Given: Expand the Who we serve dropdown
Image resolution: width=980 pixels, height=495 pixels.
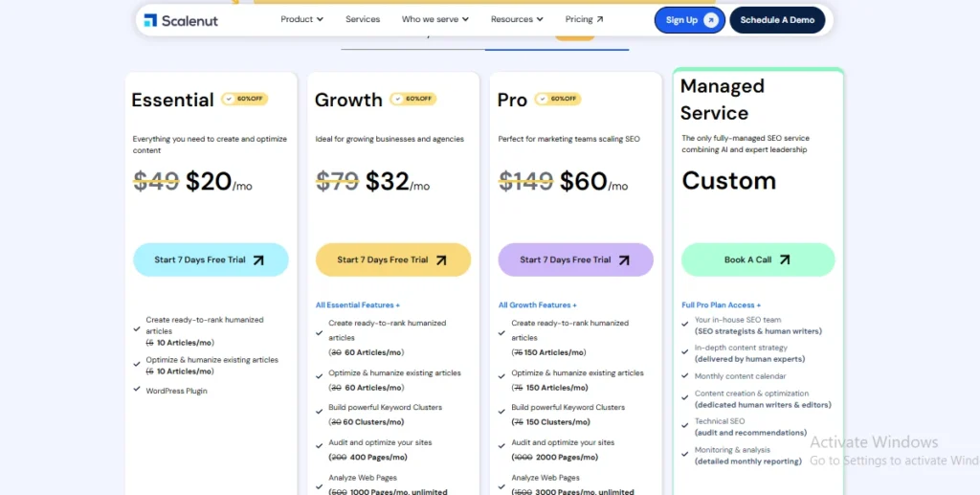Looking at the screenshot, I should pos(435,19).
